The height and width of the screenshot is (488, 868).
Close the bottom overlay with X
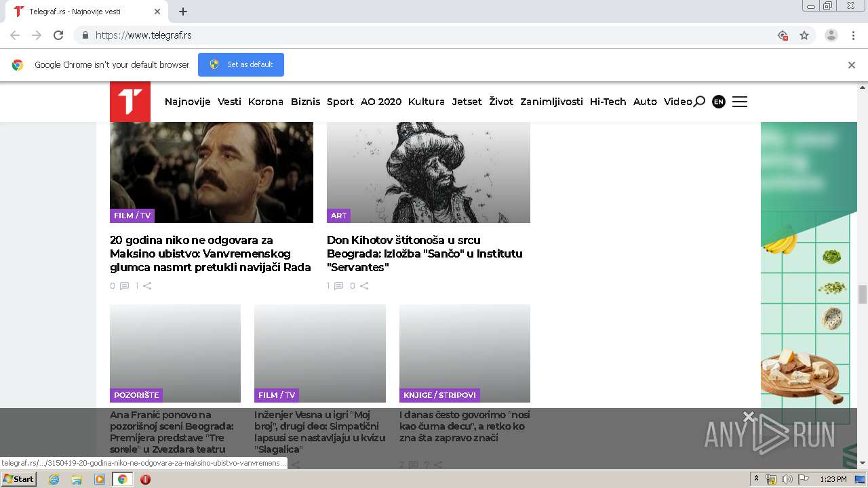[x=748, y=415]
